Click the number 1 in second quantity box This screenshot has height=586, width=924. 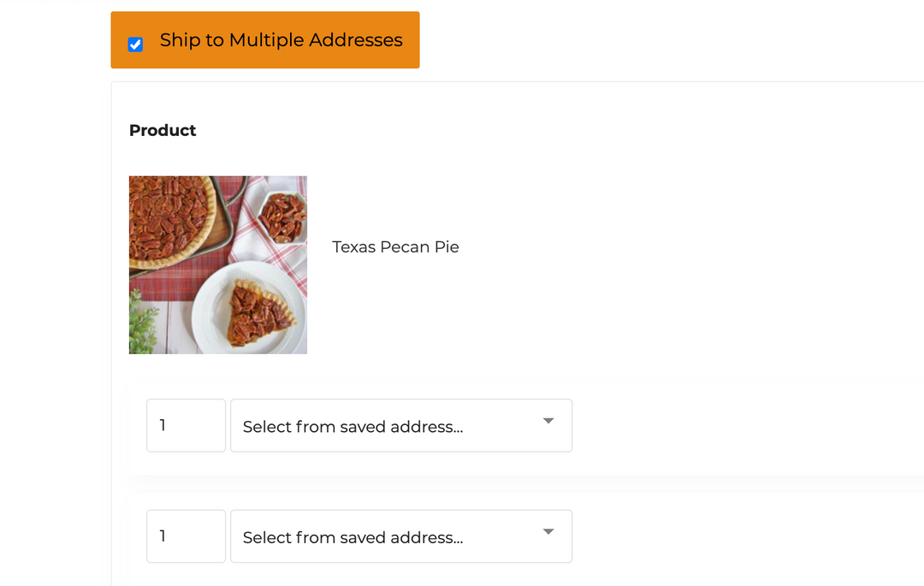coord(163,536)
